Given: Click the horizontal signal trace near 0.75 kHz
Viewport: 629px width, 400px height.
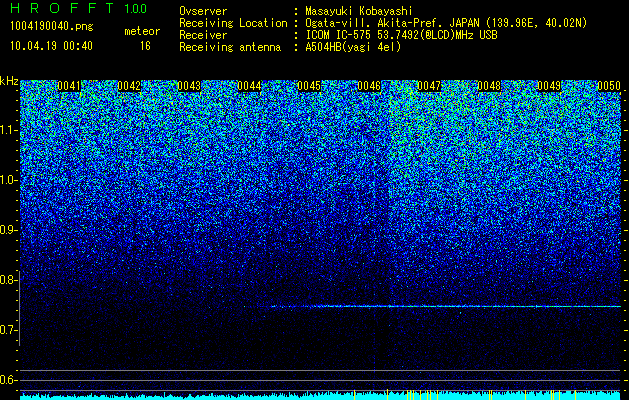Looking at the screenshot, I should 445,307.
